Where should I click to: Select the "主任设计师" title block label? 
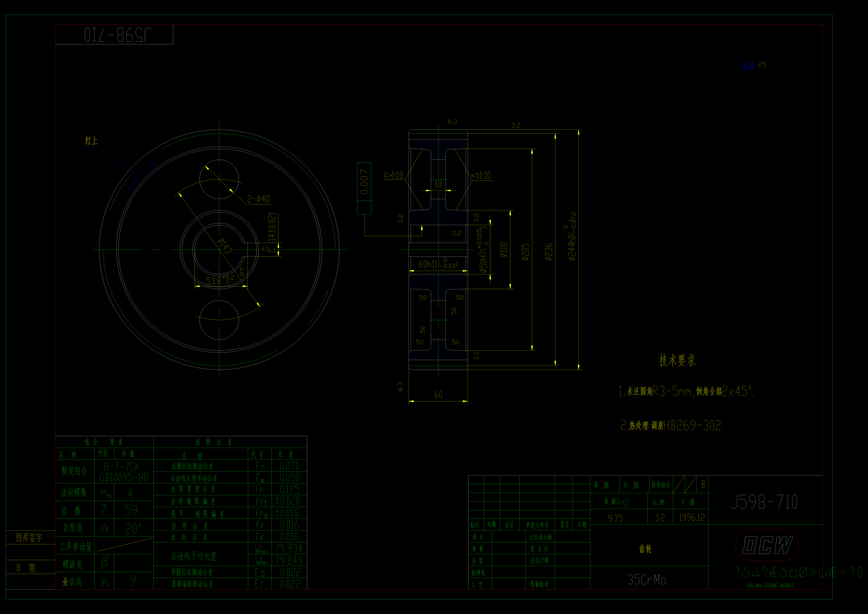pos(541,537)
